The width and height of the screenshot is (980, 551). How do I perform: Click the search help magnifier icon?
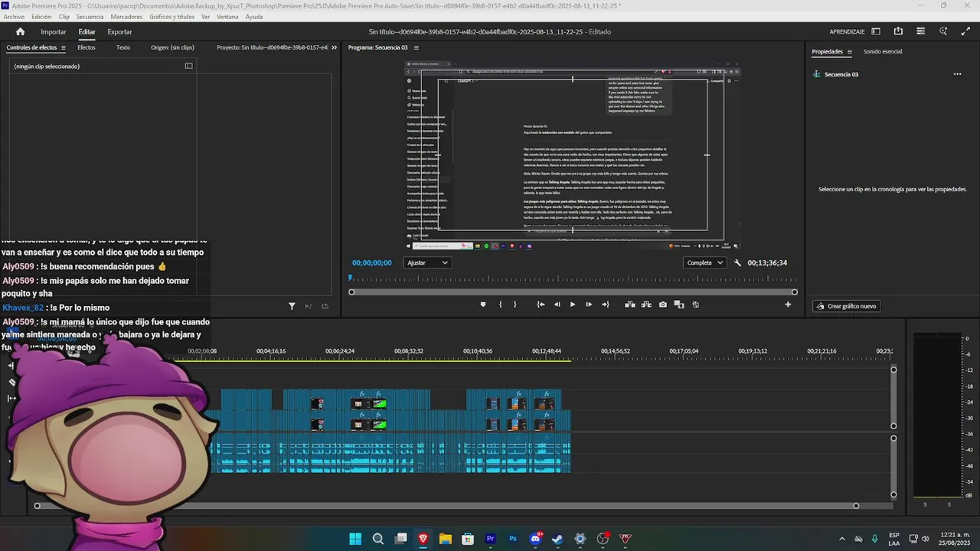pos(943,31)
